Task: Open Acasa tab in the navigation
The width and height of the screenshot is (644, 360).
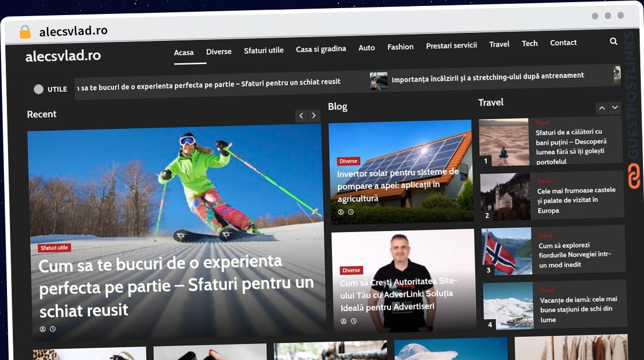Action: pos(184,52)
